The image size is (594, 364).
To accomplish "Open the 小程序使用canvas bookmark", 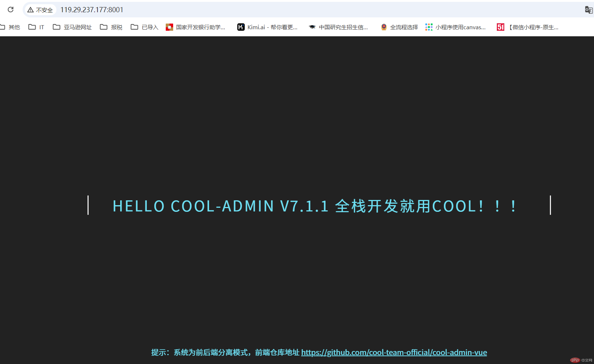I will 456,27.
